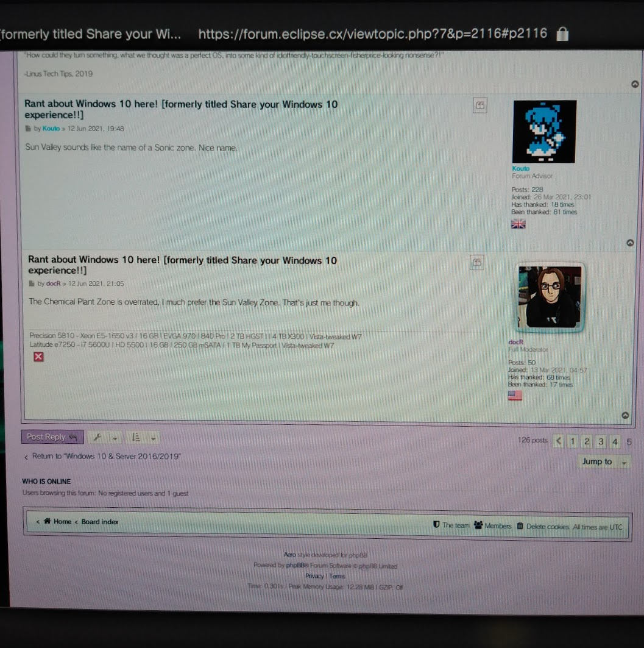Click Kouto's pixel art avatar
The width and height of the screenshot is (644, 648).
(x=545, y=132)
